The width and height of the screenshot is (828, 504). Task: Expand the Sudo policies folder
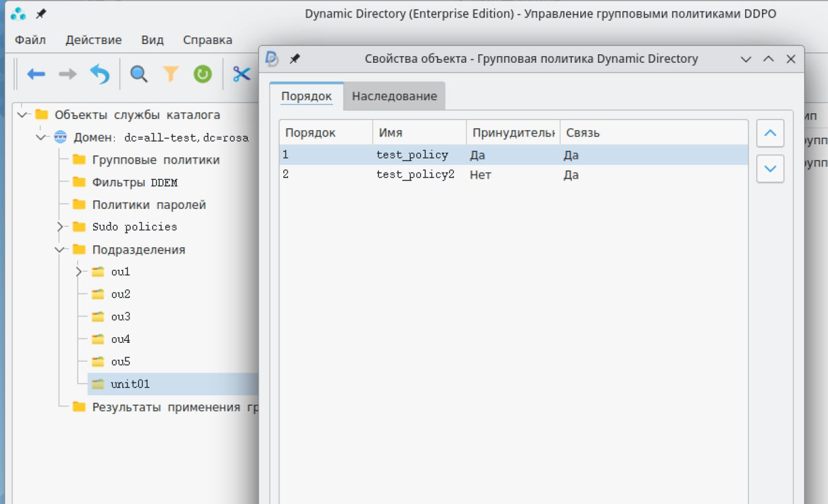60,227
